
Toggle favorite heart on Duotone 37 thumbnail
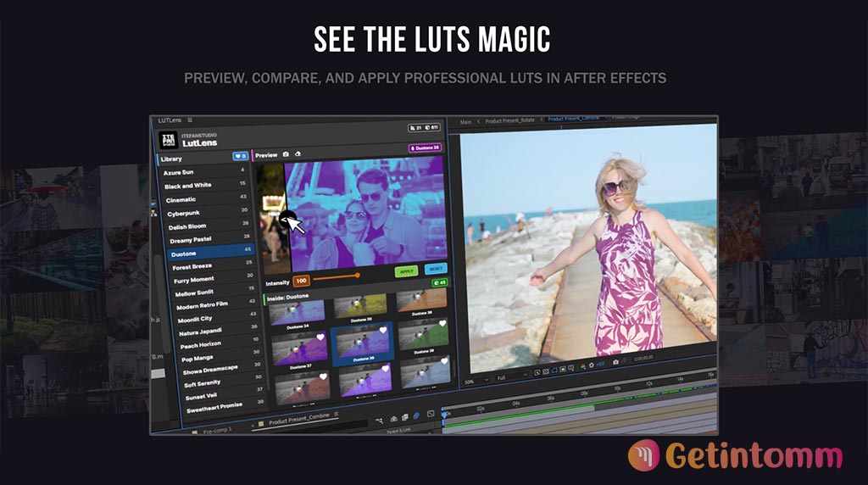tap(320, 337)
